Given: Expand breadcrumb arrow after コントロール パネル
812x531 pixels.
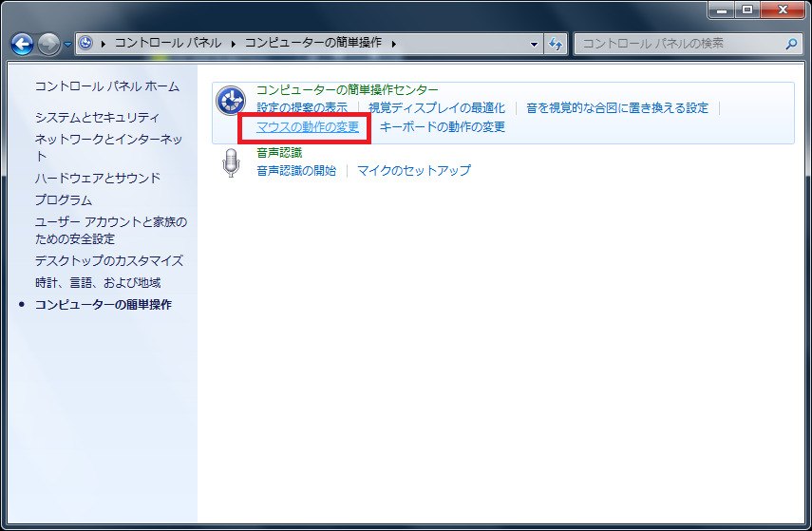Looking at the screenshot, I should pos(234,44).
